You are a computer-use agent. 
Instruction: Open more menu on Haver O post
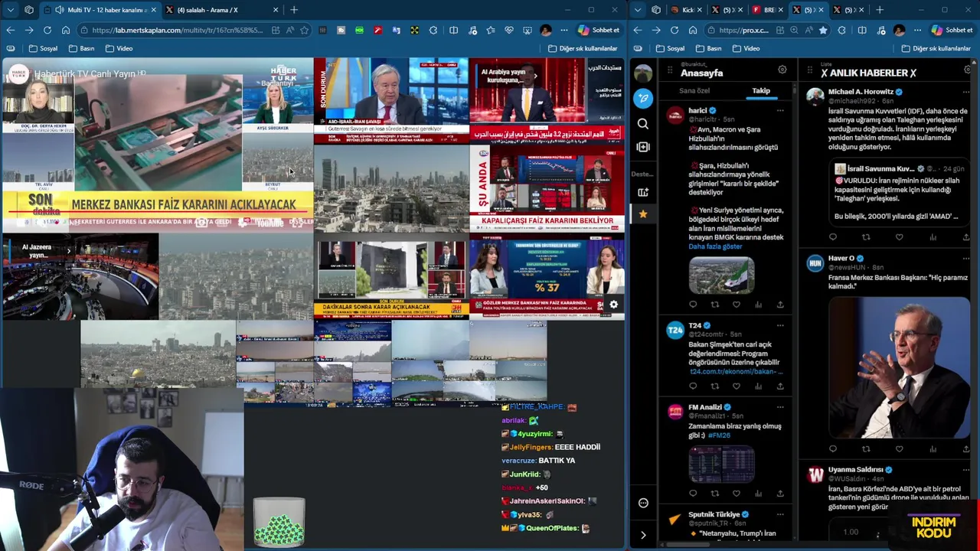[x=966, y=259]
